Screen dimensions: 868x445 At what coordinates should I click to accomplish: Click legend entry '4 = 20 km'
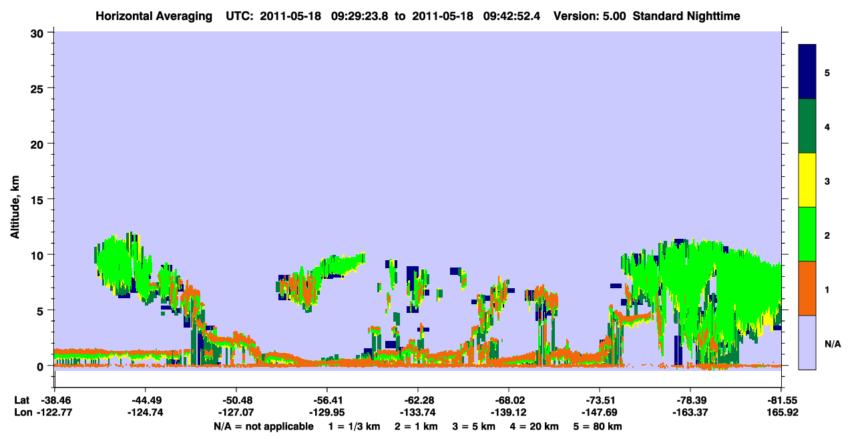point(535,426)
